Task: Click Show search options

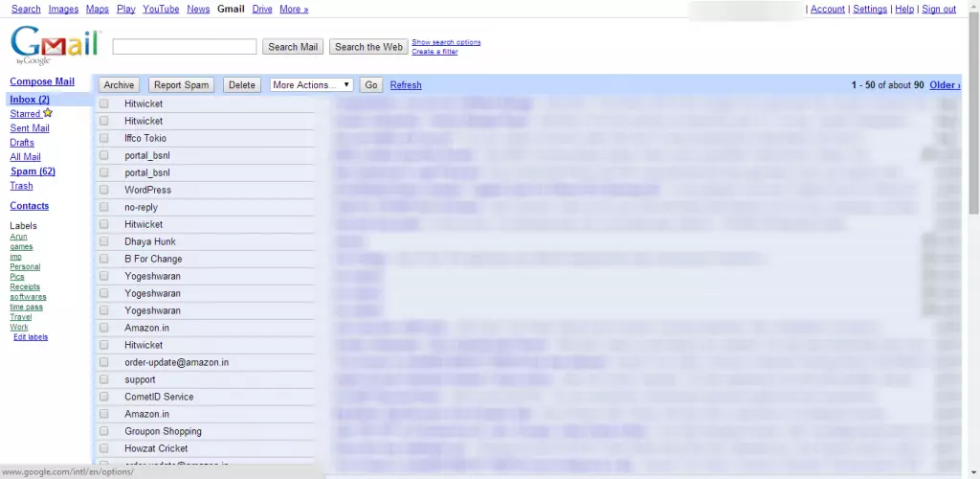Action: click(446, 42)
